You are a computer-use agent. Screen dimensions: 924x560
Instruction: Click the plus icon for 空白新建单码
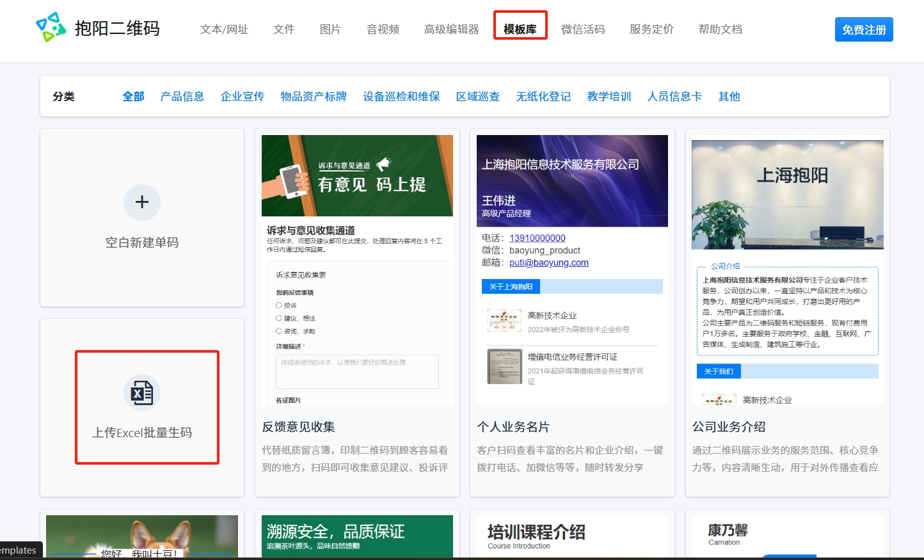pos(142,202)
